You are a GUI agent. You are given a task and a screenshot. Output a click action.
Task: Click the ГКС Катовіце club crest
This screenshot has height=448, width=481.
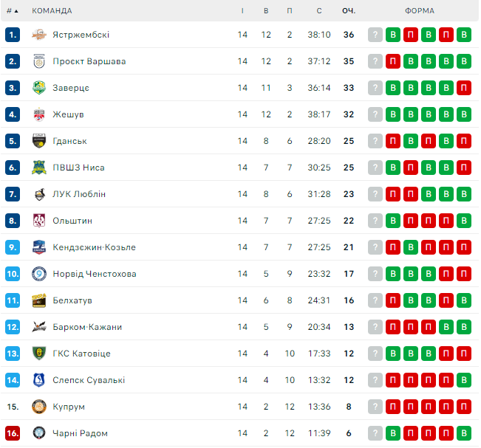click(40, 354)
